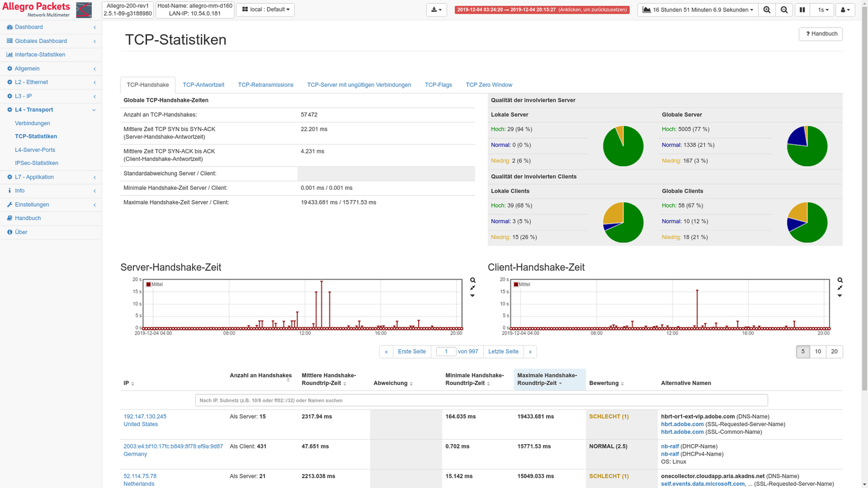
Task: Open the time span duration dropdown
Action: pyautogui.click(x=698, y=10)
